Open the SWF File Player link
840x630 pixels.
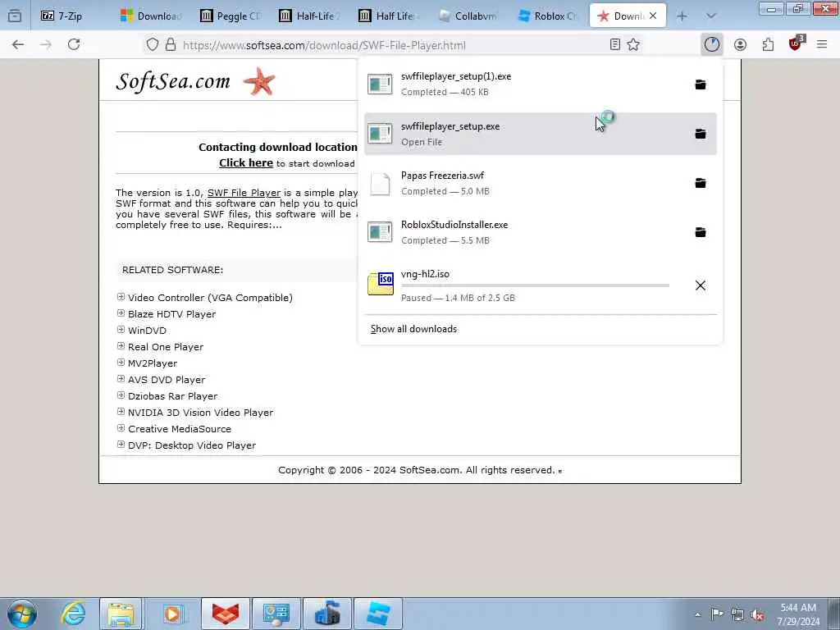(x=244, y=193)
